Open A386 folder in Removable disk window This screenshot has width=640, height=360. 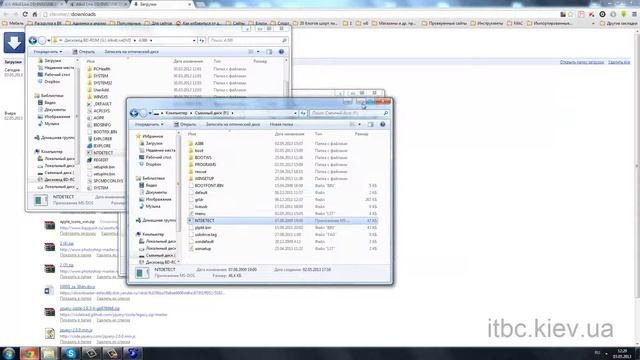tap(199, 144)
